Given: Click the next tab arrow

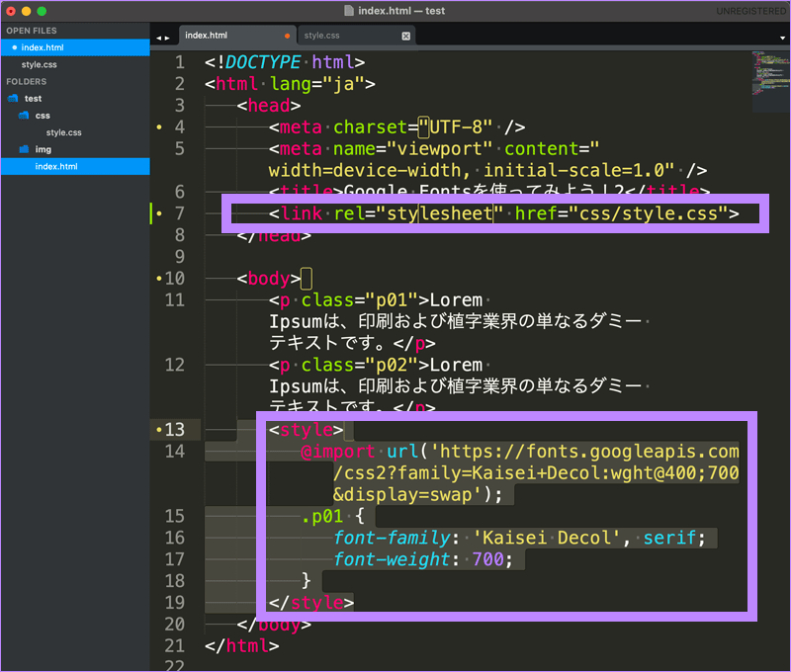Looking at the screenshot, I should point(167,38).
